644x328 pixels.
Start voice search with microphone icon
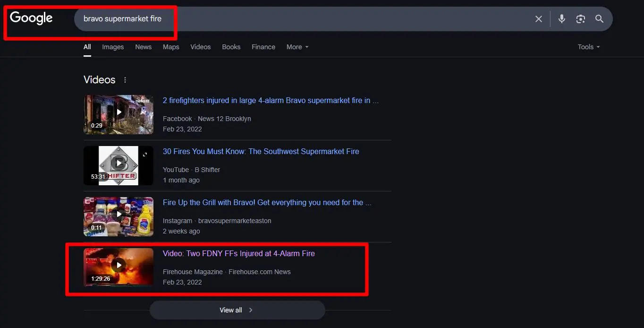click(561, 19)
